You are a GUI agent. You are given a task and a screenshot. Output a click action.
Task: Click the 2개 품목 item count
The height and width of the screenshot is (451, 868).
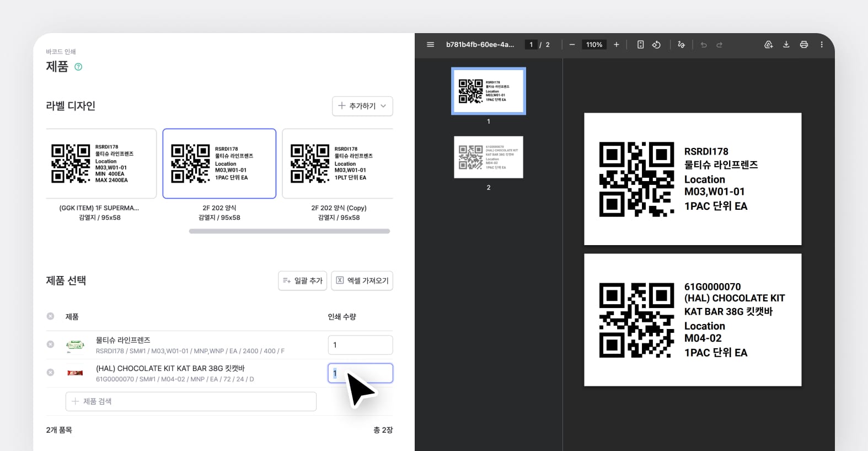pyautogui.click(x=59, y=430)
